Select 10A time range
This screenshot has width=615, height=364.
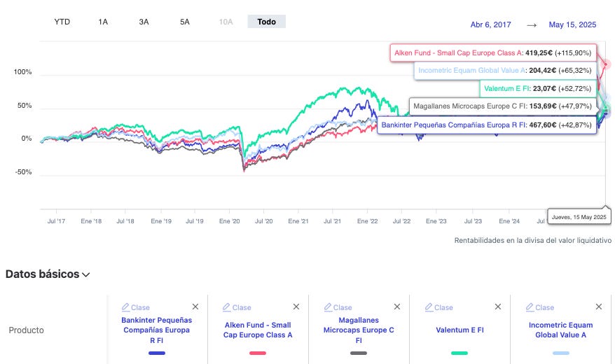(226, 22)
